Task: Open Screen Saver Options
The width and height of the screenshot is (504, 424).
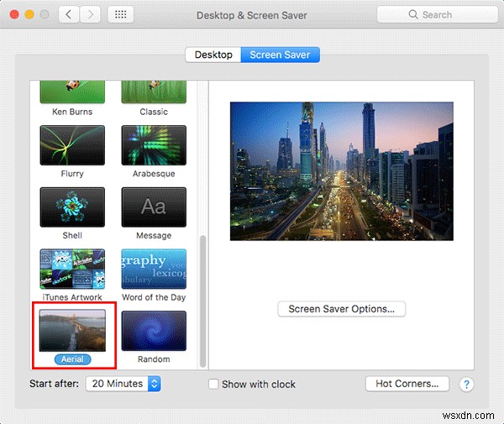Action: coord(341,309)
